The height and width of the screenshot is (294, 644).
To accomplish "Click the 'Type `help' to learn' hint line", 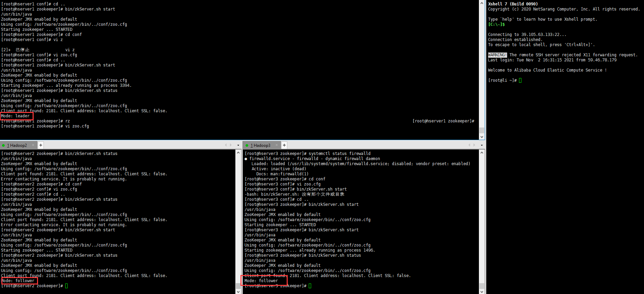I will click(x=542, y=19).
